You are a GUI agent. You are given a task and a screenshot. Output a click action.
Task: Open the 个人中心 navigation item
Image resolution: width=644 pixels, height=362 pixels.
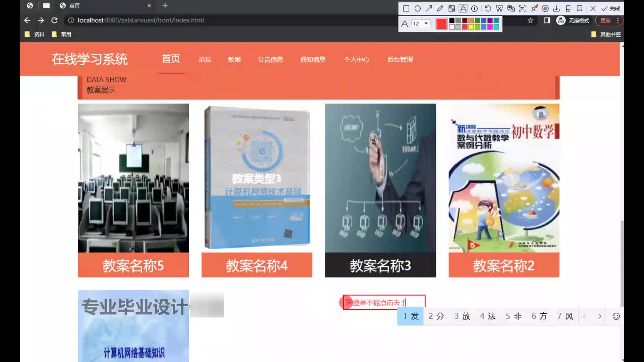pos(356,60)
